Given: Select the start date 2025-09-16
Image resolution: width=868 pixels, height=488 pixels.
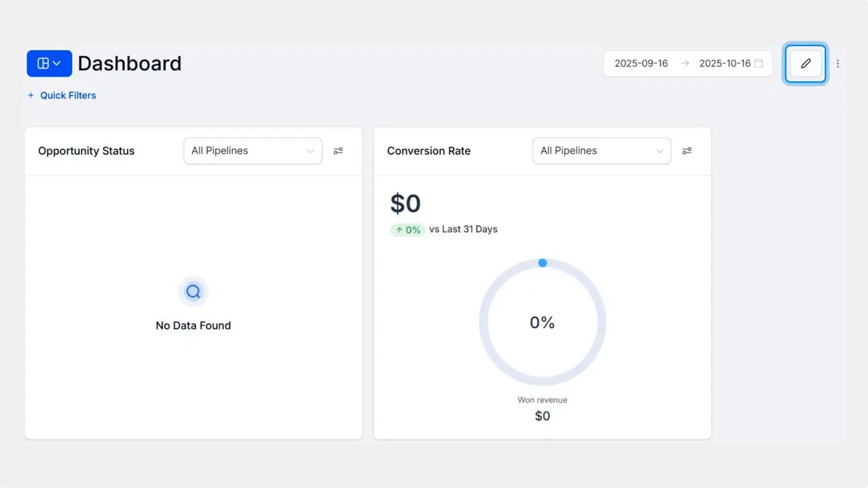Looking at the screenshot, I should coord(642,64).
